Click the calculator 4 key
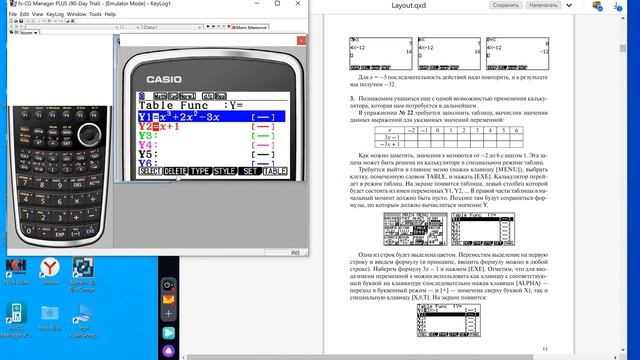Viewport: 640px width, 360px height. point(25,199)
